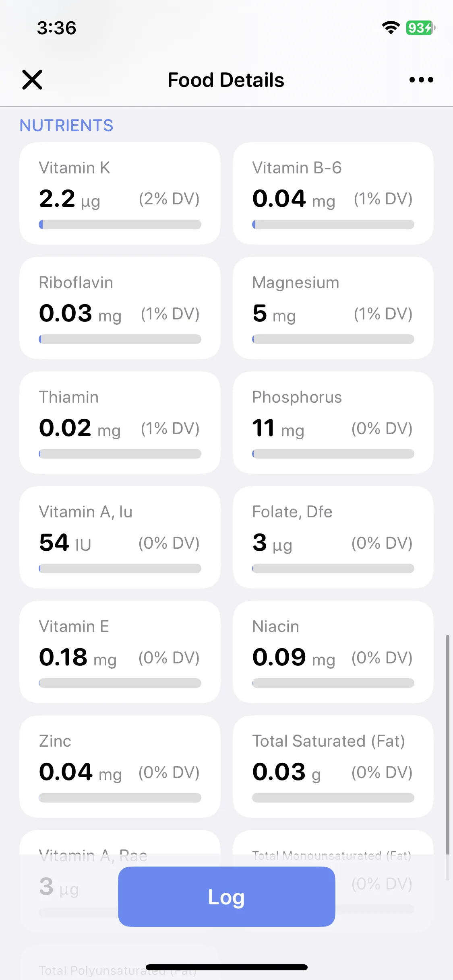This screenshot has width=453, height=980.
Task: Open the three-dot more options menu
Action: pyautogui.click(x=421, y=80)
